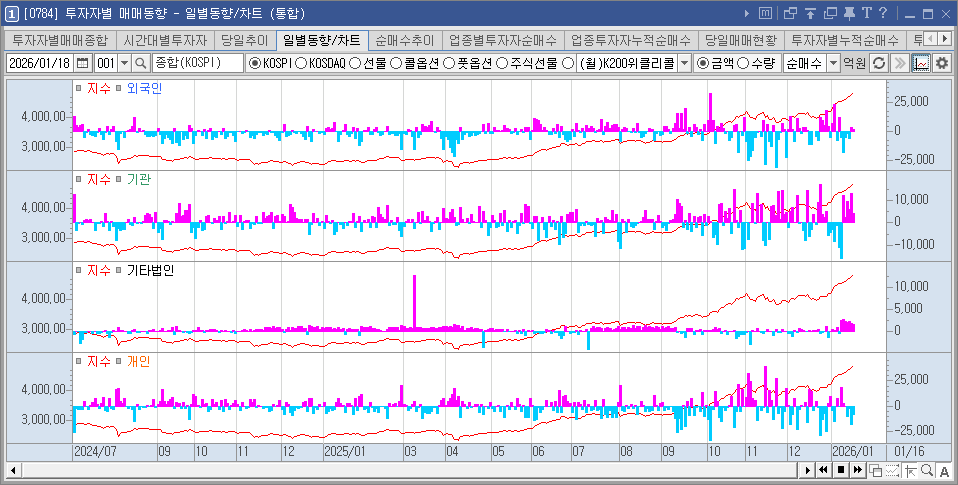Enable the crosshair cursor icon at bottom
Screen dimensions: 958x485
coord(910,470)
